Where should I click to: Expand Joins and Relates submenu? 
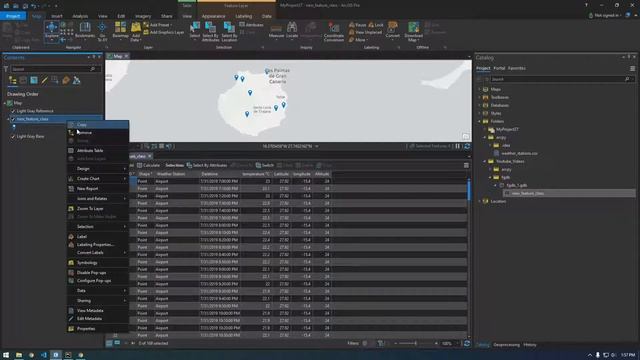point(98,199)
